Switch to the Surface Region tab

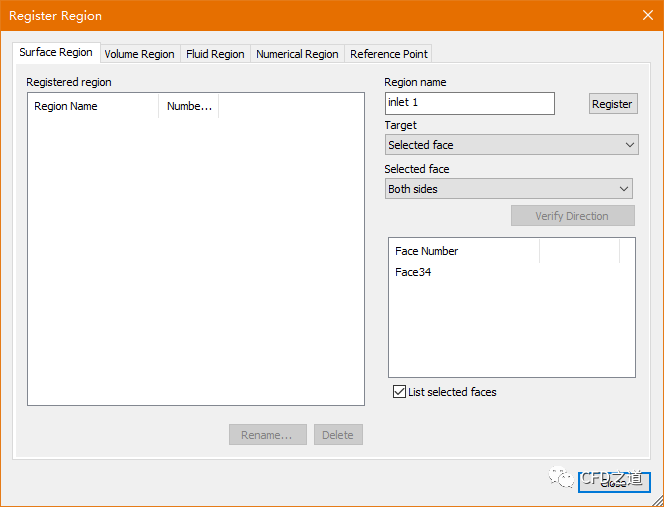56,53
